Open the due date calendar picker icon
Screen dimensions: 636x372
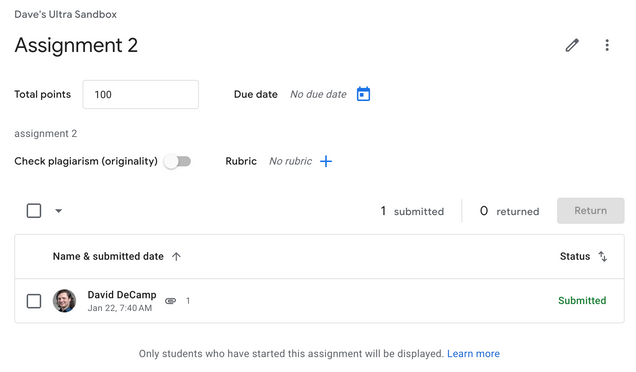point(363,94)
